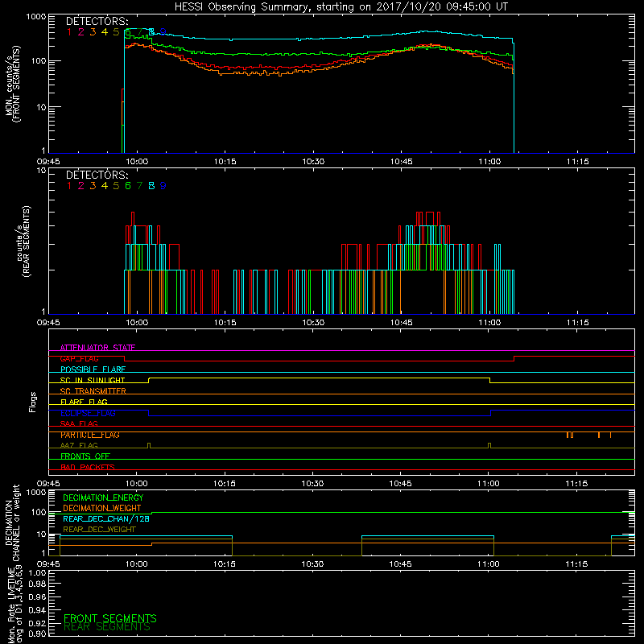Click the SC_TRANSMITTER flag label
The width and height of the screenshot is (644, 644).
coord(93,391)
